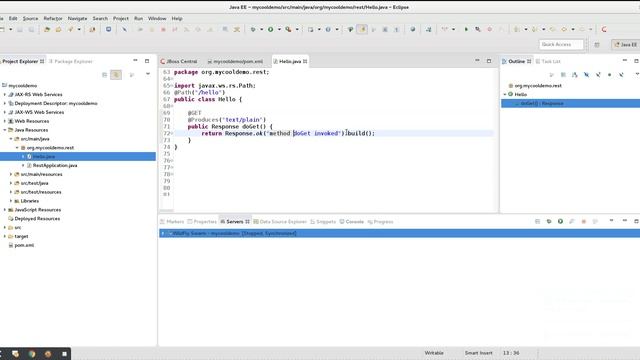Viewport: 640px width, 360px height.
Task: Click the green Run button in toolbar
Action: pyautogui.click(x=270, y=29)
